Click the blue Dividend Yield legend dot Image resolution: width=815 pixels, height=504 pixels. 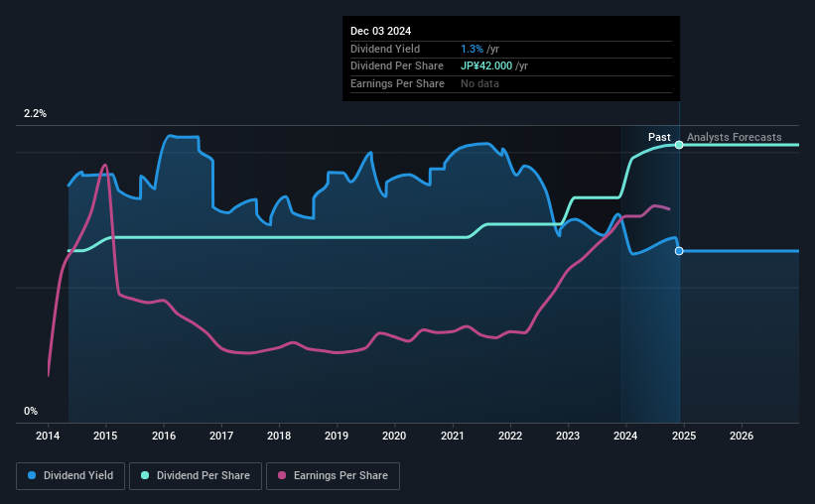[x=32, y=475]
